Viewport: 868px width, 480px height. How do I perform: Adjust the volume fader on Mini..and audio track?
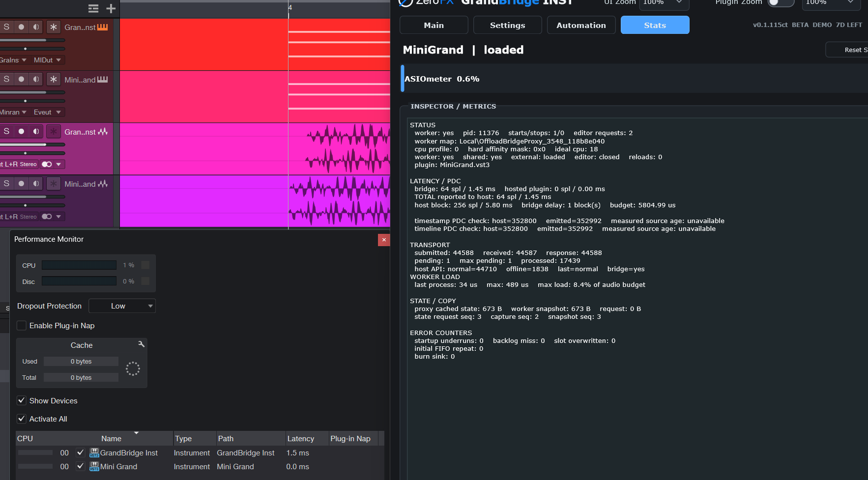pos(32,197)
